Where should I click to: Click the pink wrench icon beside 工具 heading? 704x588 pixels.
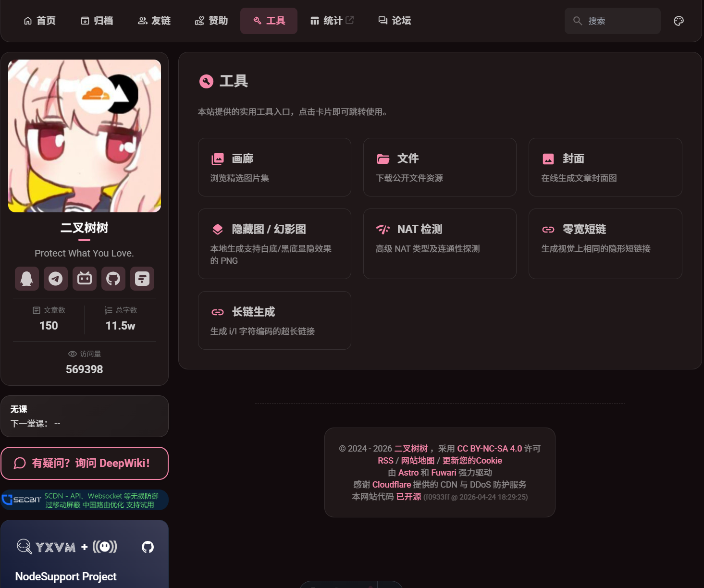[x=206, y=81]
